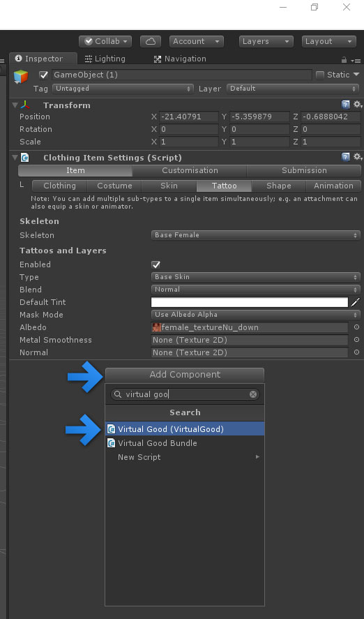Open object picker for Albedo texture
The width and height of the screenshot is (364, 619).
[x=356, y=327]
